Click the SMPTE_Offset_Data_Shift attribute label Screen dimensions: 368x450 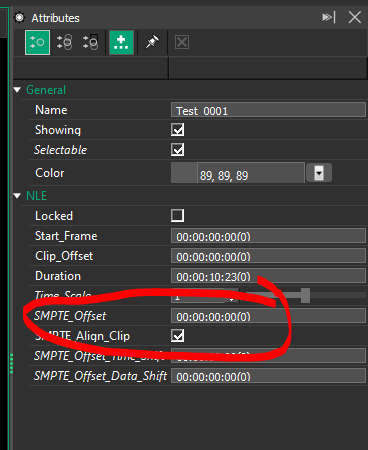click(100, 376)
